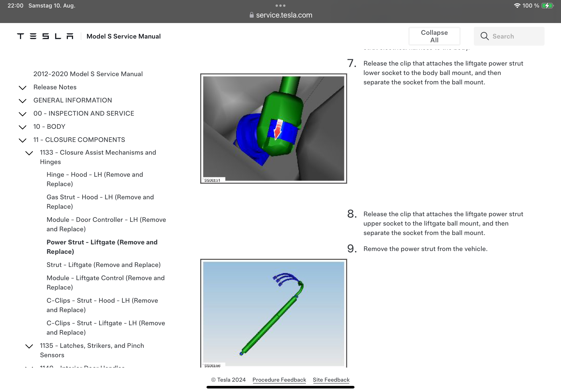Select 11 - CLOSURE COMPONENTS section
This screenshot has width=561, height=392.
(79, 140)
